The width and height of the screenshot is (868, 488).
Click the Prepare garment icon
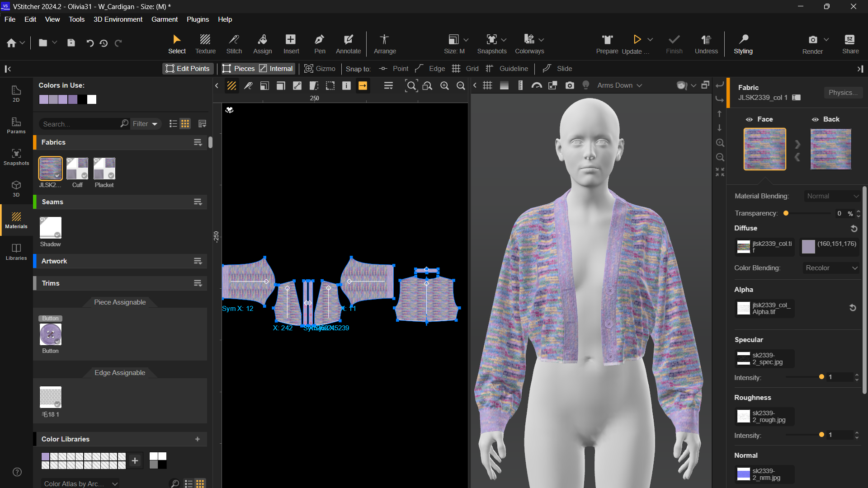607,44
